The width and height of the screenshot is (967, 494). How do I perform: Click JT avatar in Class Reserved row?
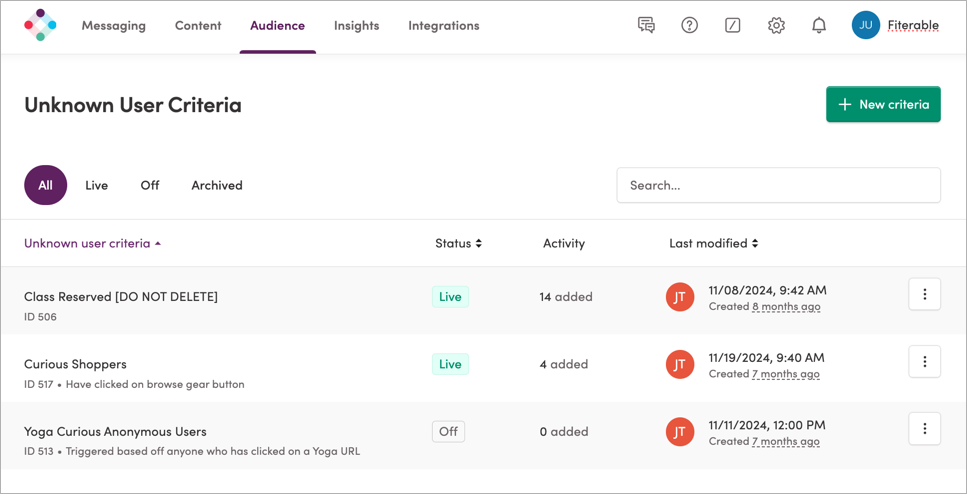(680, 297)
